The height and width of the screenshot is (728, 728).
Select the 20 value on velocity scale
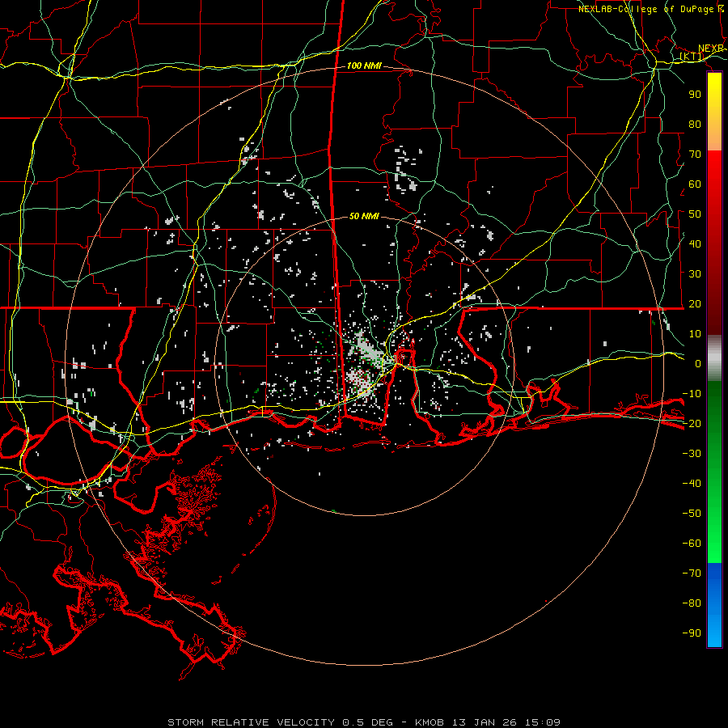click(695, 303)
